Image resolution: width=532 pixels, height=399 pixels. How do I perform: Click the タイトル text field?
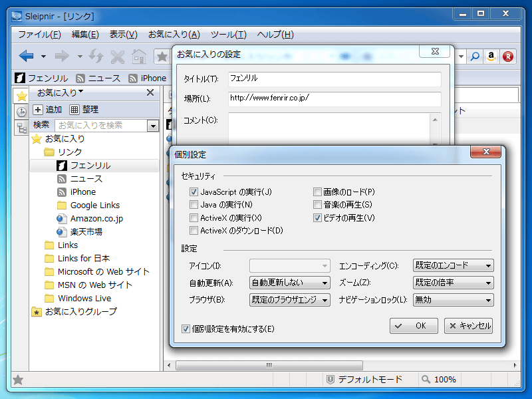point(334,79)
